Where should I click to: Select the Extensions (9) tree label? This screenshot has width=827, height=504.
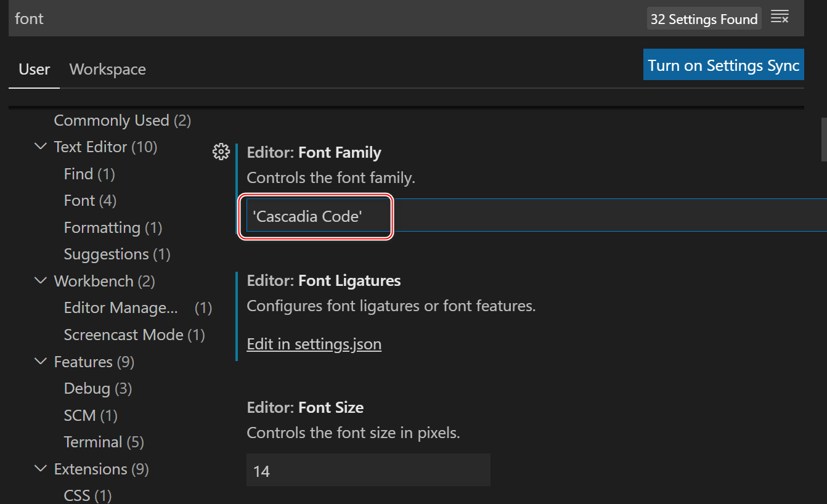point(102,469)
